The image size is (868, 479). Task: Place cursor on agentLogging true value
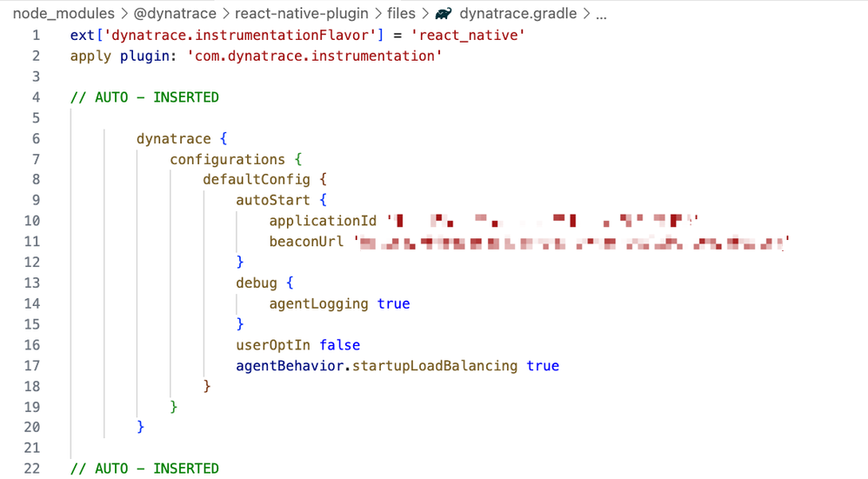[x=393, y=303]
